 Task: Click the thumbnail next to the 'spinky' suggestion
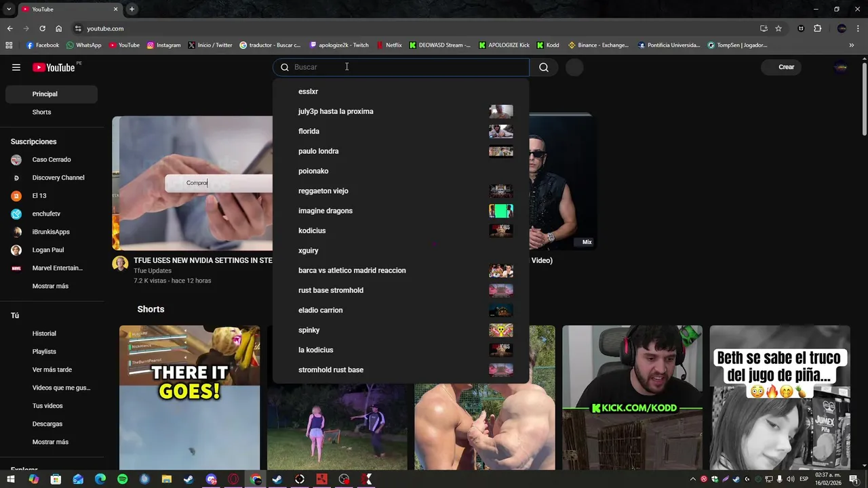tap(501, 330)
